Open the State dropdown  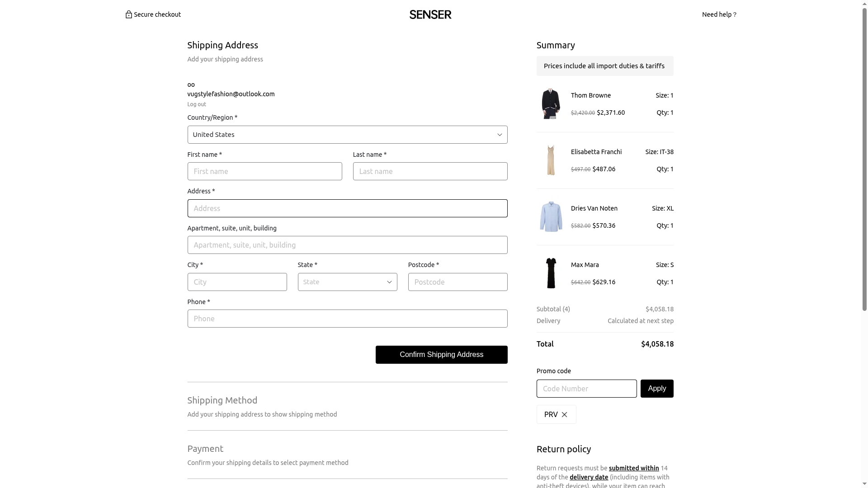(x=347, y=282)
